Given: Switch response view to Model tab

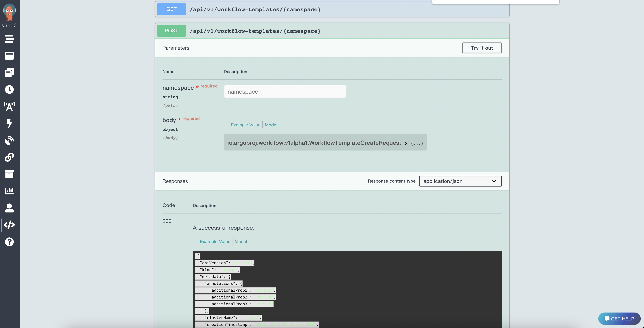Looking at the screenshot, I should click(241, 242).
